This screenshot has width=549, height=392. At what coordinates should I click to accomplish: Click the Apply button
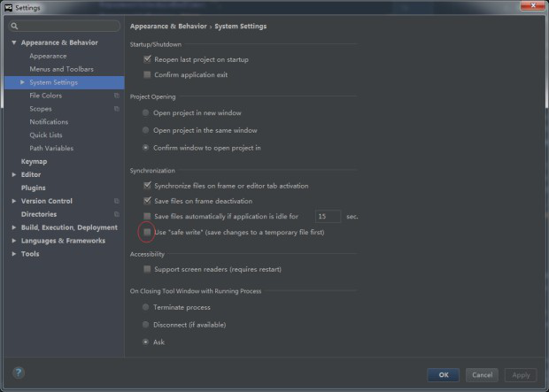click(521, 375)
